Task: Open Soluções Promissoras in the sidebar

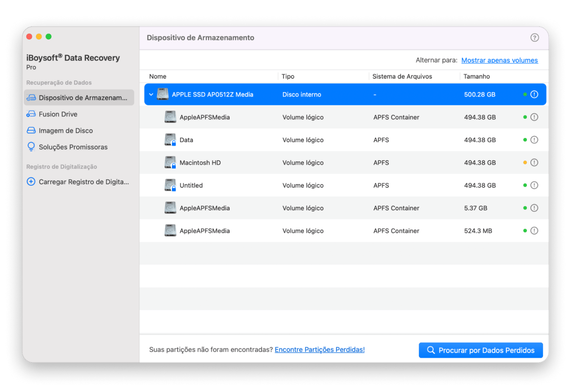Action: coord(79,147)
